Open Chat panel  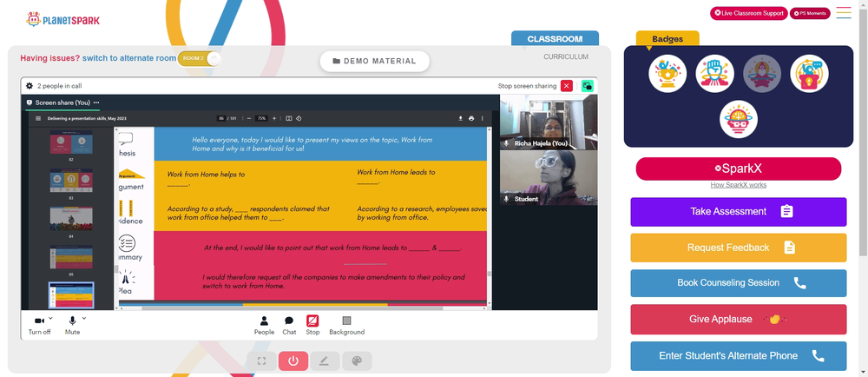(289, 326)
